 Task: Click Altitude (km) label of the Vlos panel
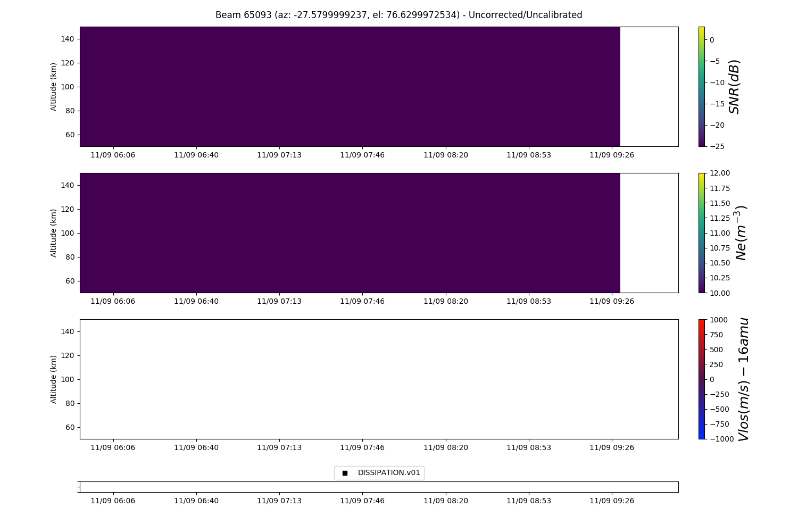point(54,379)
